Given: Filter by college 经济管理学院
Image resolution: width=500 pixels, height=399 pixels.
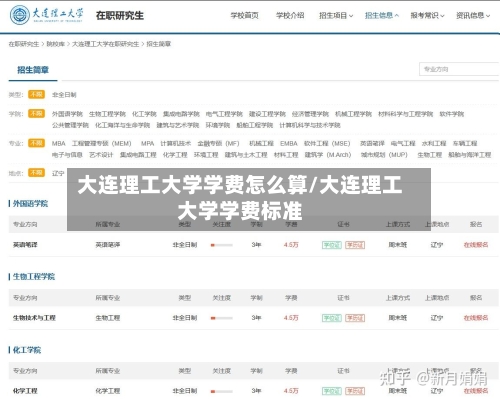Looking at the screenshot, I should click(x=310, y=114).
